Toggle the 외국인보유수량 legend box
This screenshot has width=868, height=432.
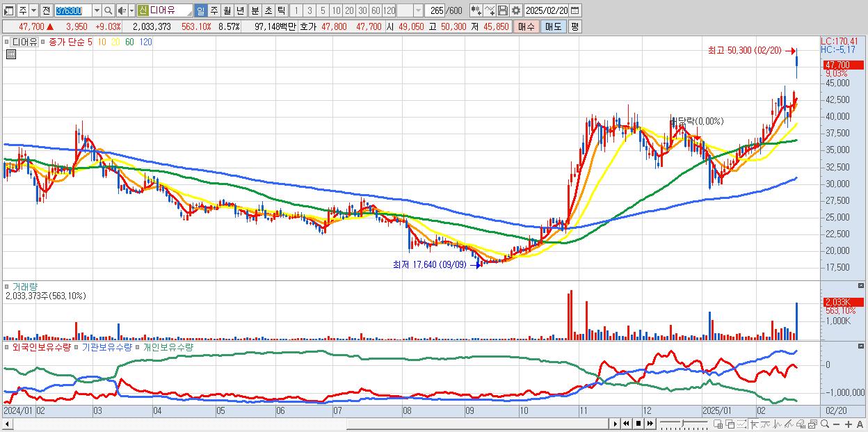[6, 346]
